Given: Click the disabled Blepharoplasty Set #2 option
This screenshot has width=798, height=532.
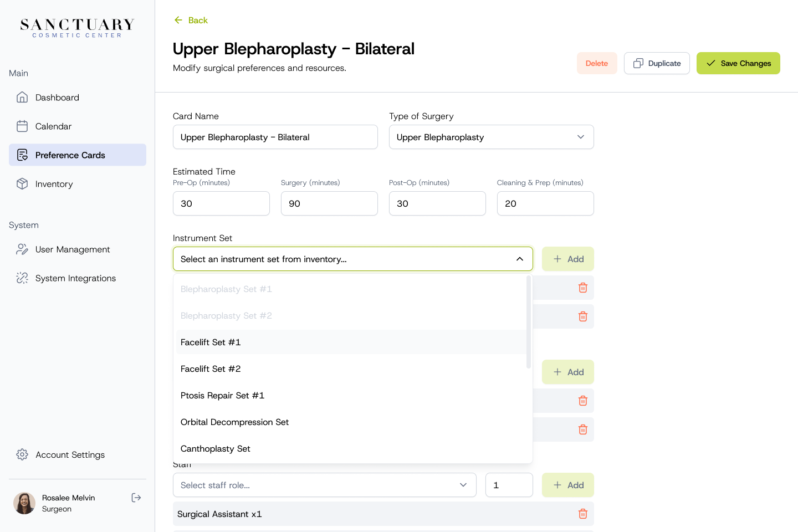Looking at the screenshot, I should click(x=351, y=316).
